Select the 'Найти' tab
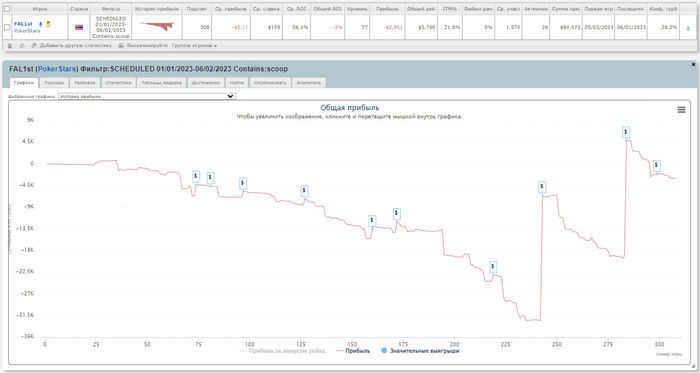700x373 pixels. (x=237, y=83)
